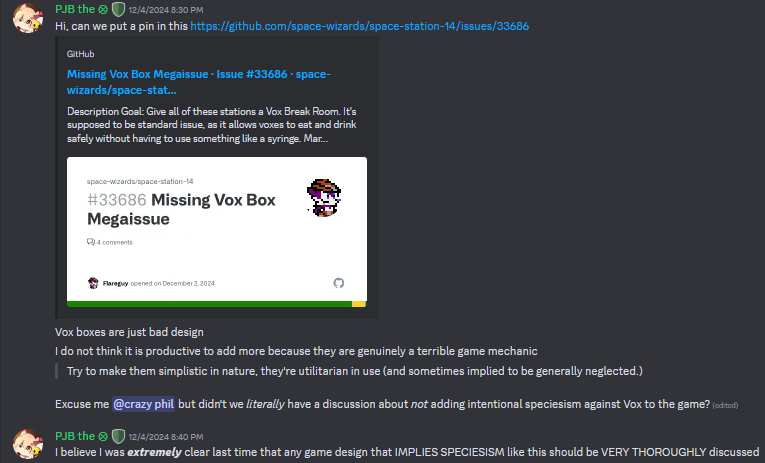This screenshot has height=463, width=765.
Task: Open the issue preview image thumbnail
Action: [217, 232]
